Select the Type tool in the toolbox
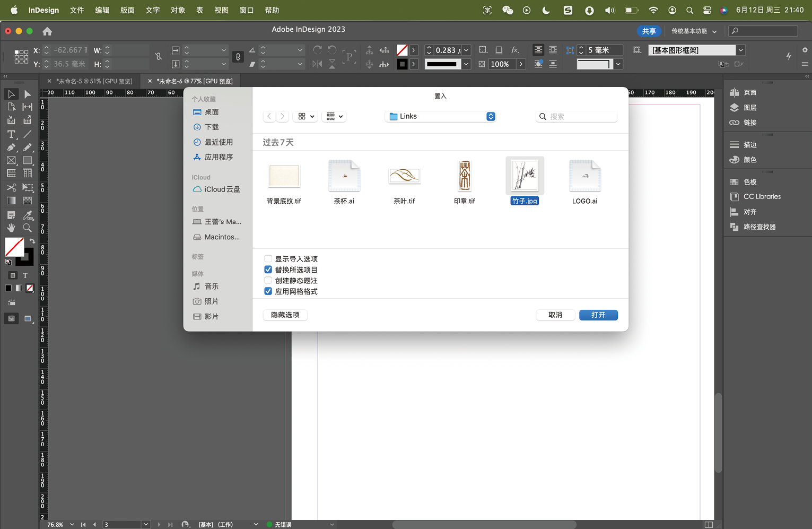Image resolution: width=812 pixels, height=529 pixels. 11,134
